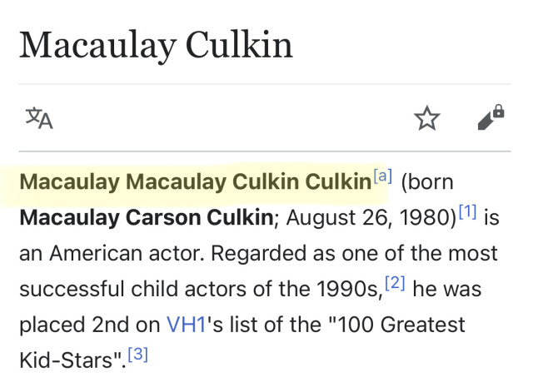533x392 pixels.
Task: Open the language selection icon
Action: coord(39,119)
